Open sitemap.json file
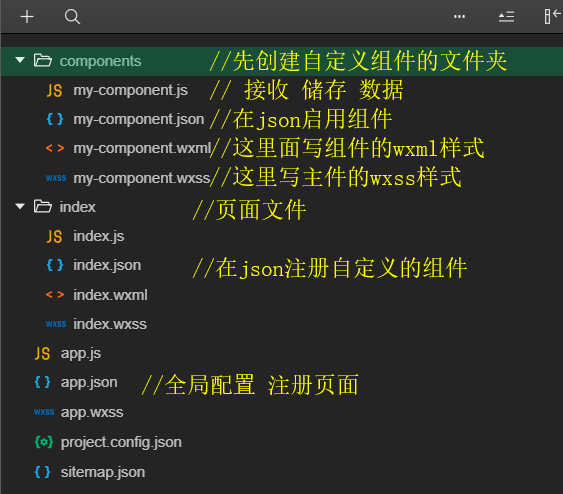The width and height of the screenshot is (563, 494). click(x=103, y=472)
